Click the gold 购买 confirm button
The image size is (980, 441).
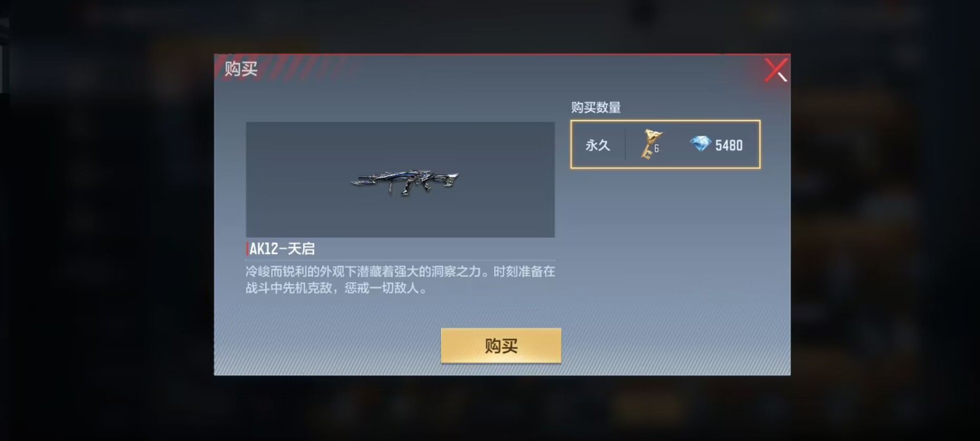[x=501, y=346]
